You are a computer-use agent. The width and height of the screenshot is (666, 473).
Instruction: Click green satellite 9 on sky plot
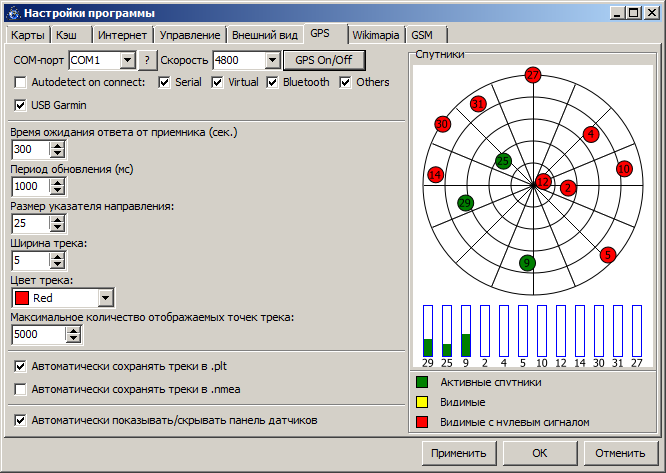coord(527,263)
